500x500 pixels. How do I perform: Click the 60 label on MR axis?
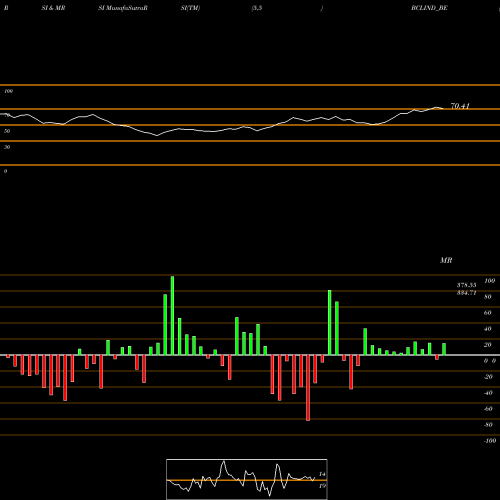[x=488, y=313]
